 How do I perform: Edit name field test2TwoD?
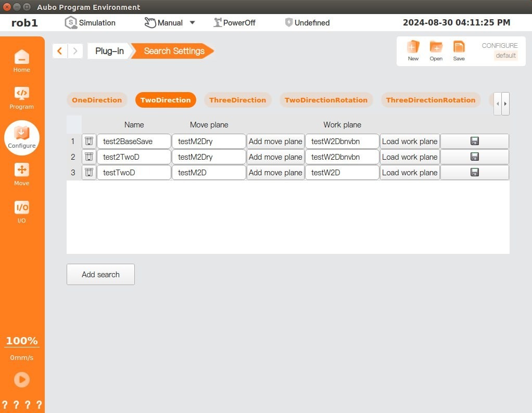[134, 157]
